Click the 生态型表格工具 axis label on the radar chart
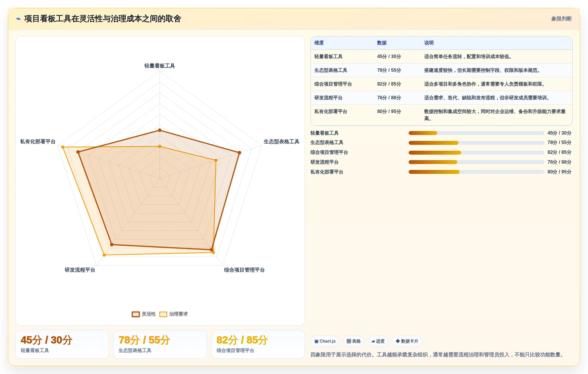 281,142
